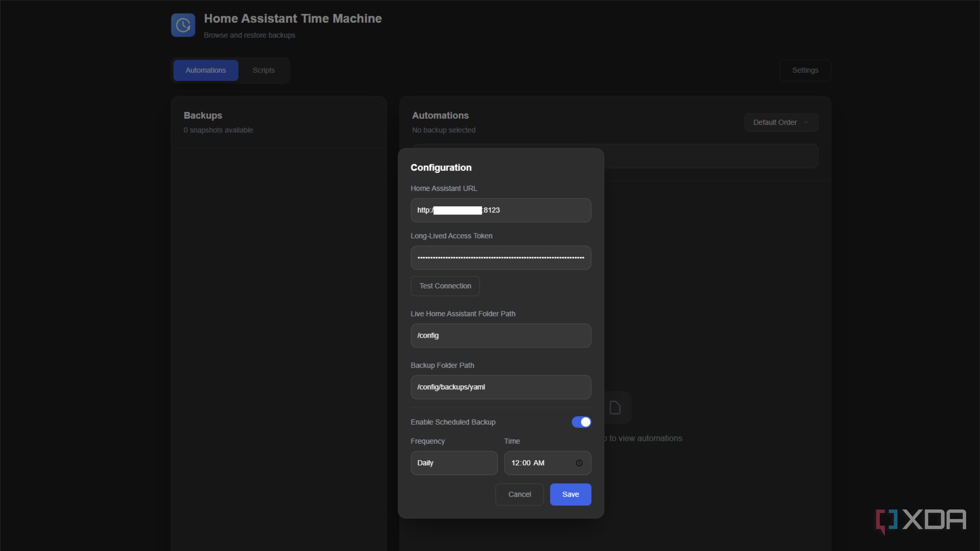
Task: Click the Configuration dialog title
Action: pyautogui.click(x=441, y=168)
